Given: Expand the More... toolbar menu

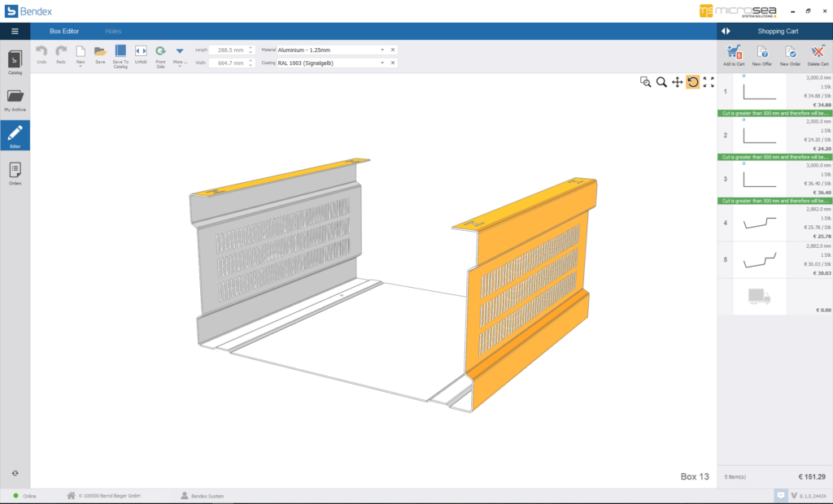Looking at the screenshot, I should pyautogui.click(x=180, y=54).
